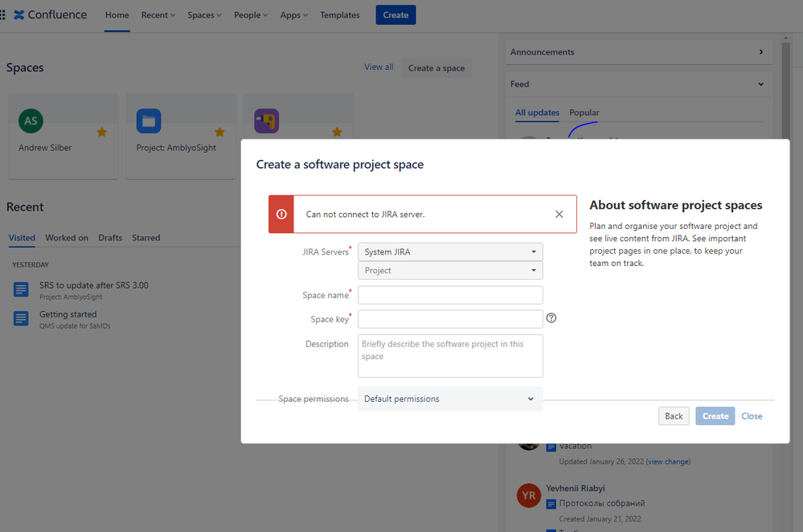The height and width of the screenshot is (532, 803).
Task: Focus the Space name input field
Action: pyautogui.click(x=450, y=295)
